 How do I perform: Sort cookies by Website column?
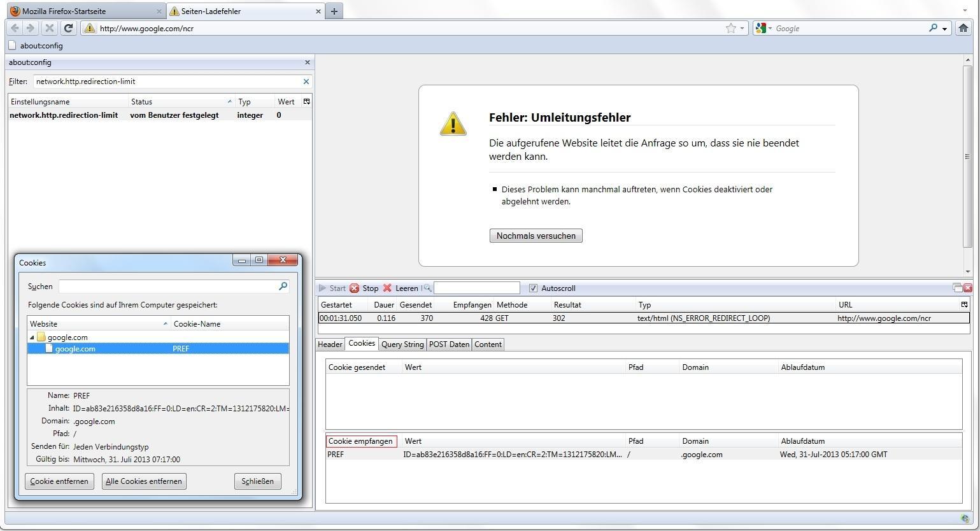pos(99,324)
